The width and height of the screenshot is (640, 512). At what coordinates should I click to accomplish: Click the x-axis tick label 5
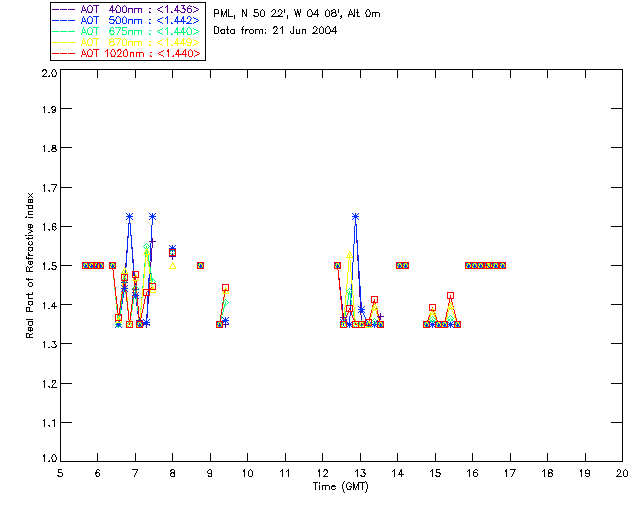(x=60, y=473)
